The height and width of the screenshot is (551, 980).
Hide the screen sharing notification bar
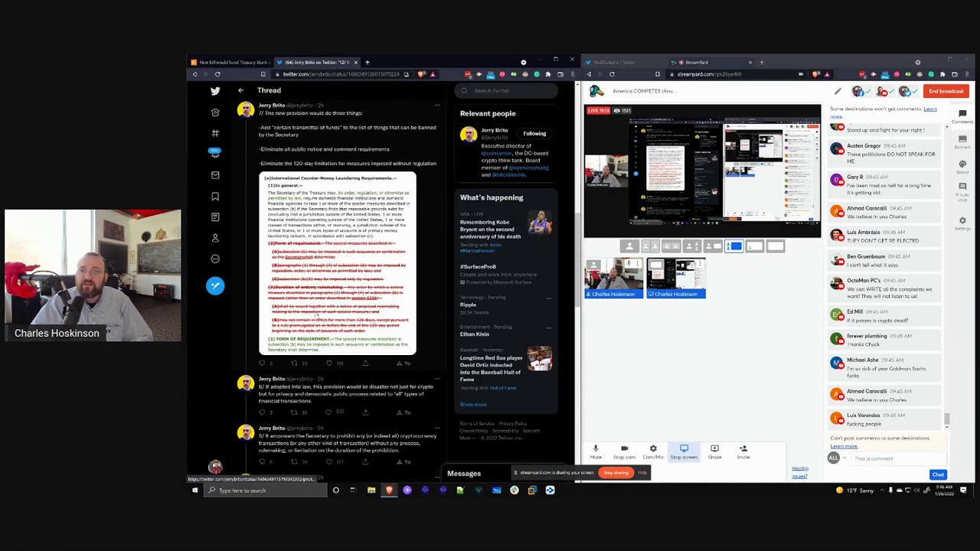[x=642, y=473]
